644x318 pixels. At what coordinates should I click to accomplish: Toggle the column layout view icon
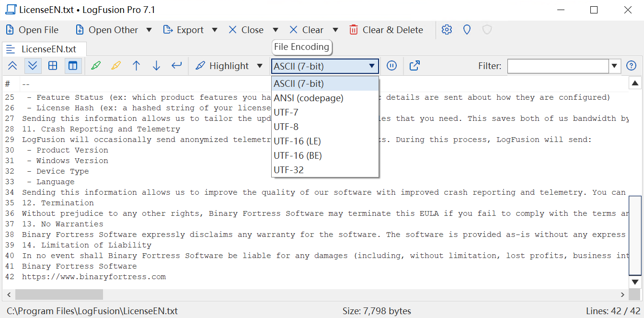[73, 66]
